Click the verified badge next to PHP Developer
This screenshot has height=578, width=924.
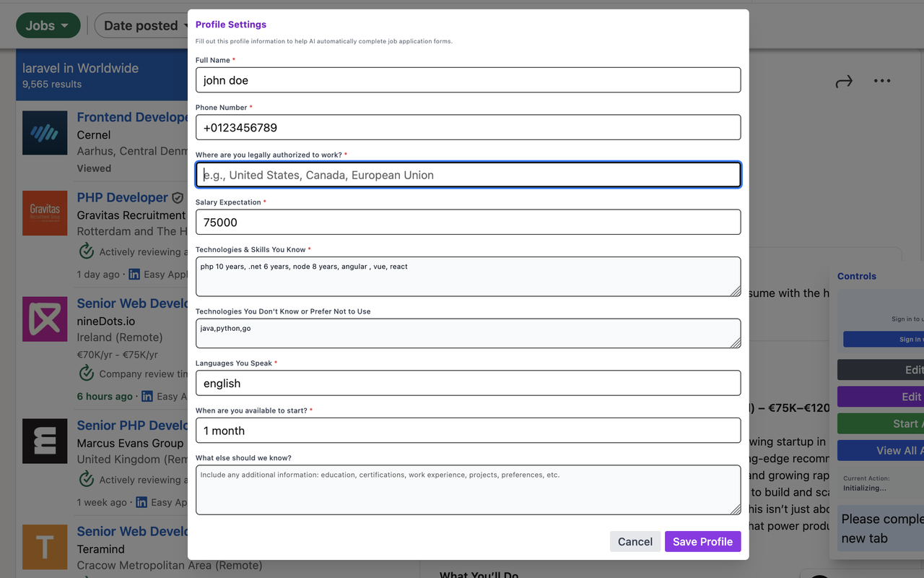(x=178, y=197)
